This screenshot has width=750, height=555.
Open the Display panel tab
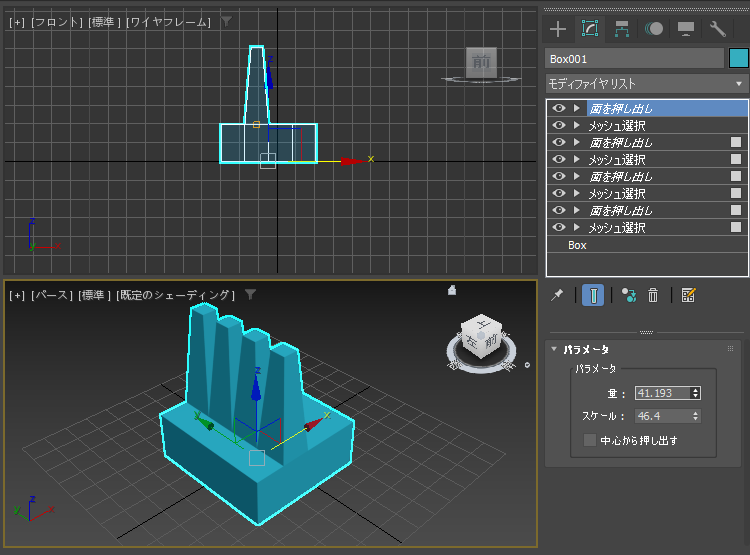coord(685,29)
